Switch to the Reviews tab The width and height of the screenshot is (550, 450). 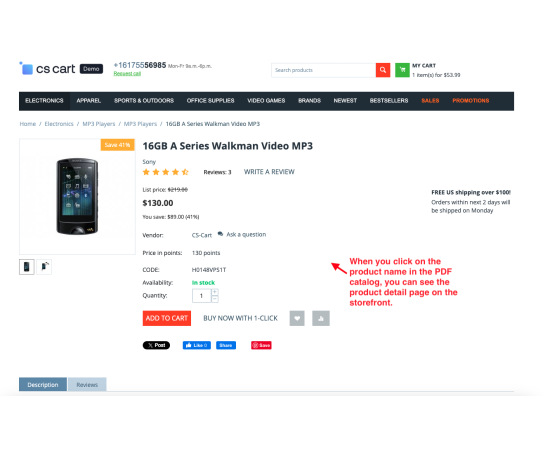coord(87,385)
